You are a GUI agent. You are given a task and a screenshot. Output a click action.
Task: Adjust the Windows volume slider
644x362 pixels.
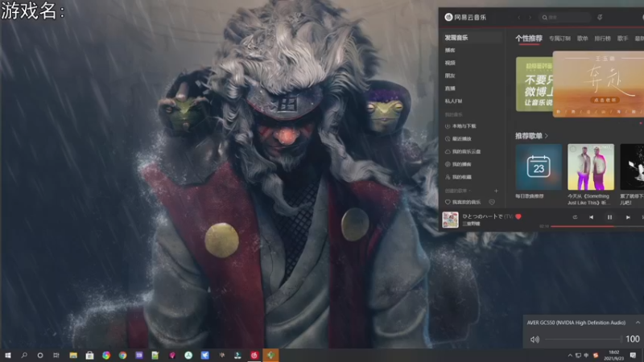[583, 339]
